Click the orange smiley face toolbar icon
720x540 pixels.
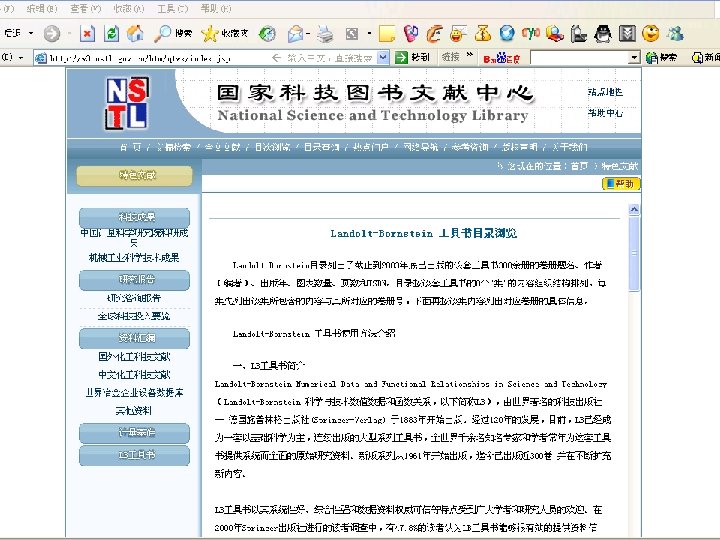(651, 34)
